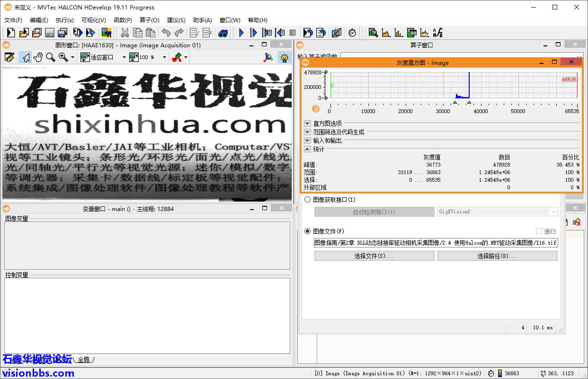Click the Reset Program Execution icon
The width and height of the screenshot is (588, 379).
click(x=308, y=33)
